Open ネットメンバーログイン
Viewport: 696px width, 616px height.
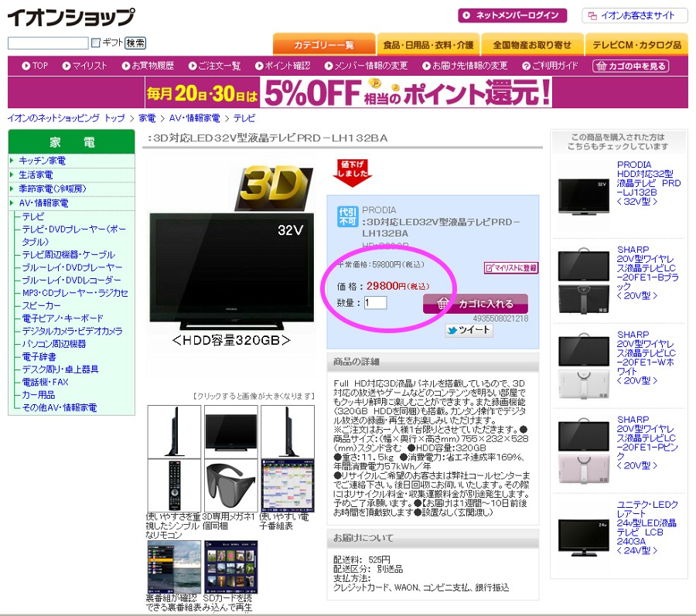512,15
